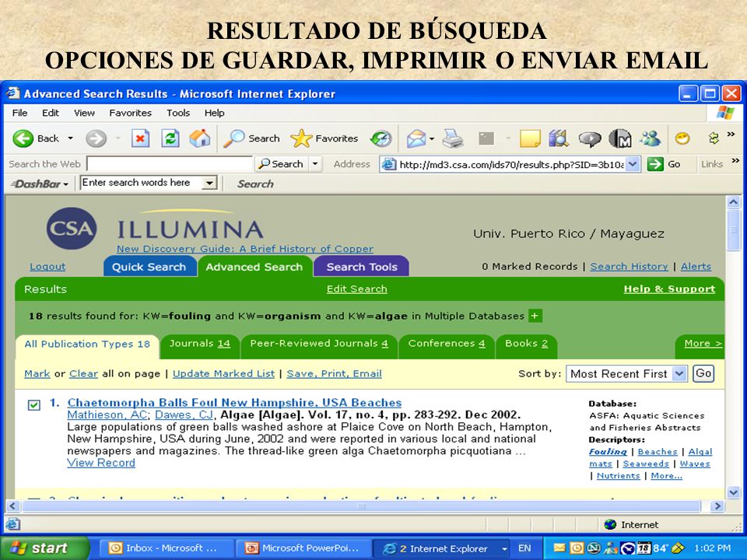Open the Home page icon
747x560 pixels.
pyautogui.click(x=200, y=138)
